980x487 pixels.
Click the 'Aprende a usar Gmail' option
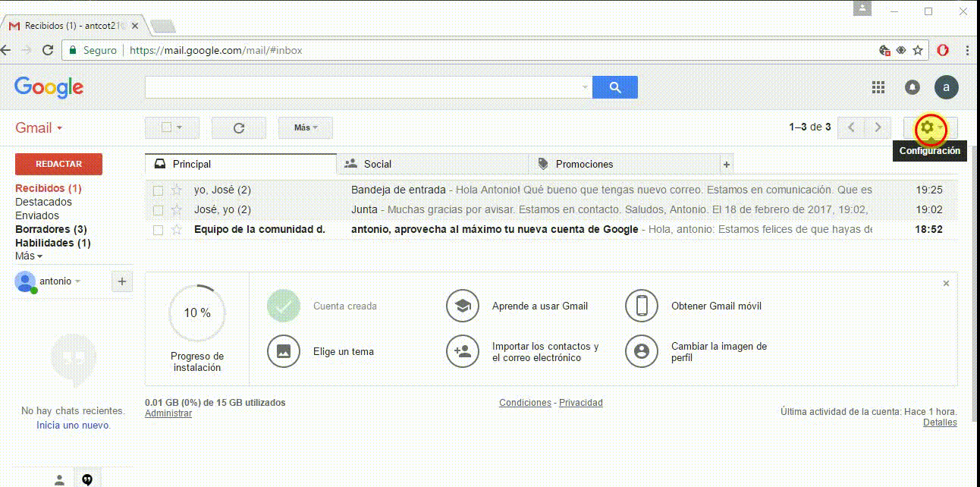pos(540,306)
